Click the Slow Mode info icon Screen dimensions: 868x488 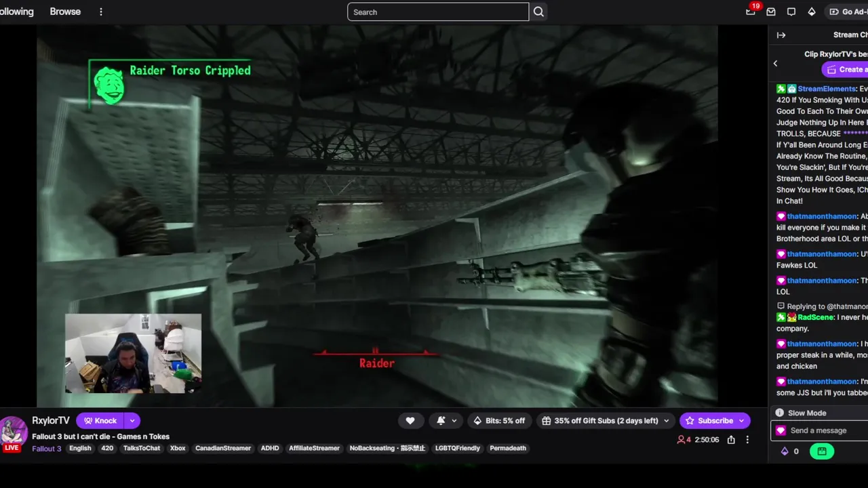(780, 413)
